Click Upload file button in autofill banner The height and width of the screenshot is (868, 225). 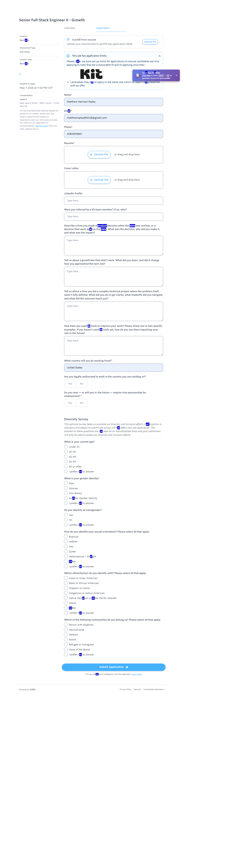click(x=150, y=42)
